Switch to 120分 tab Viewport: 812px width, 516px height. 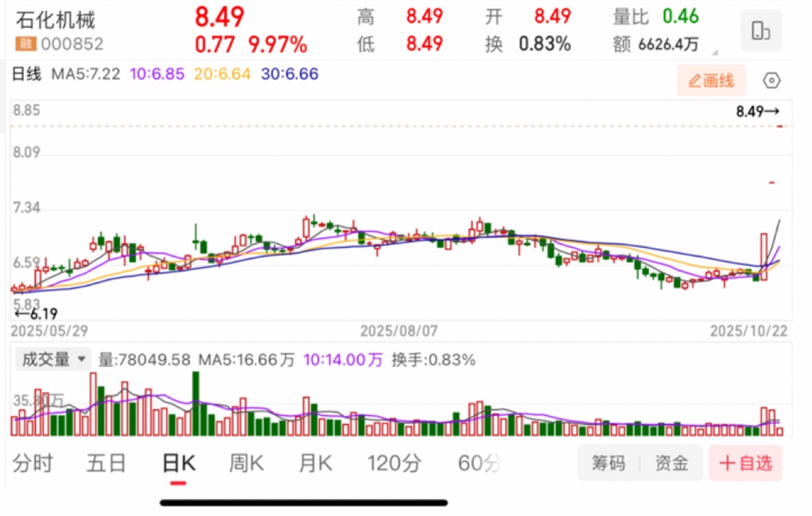coord(395,464)
